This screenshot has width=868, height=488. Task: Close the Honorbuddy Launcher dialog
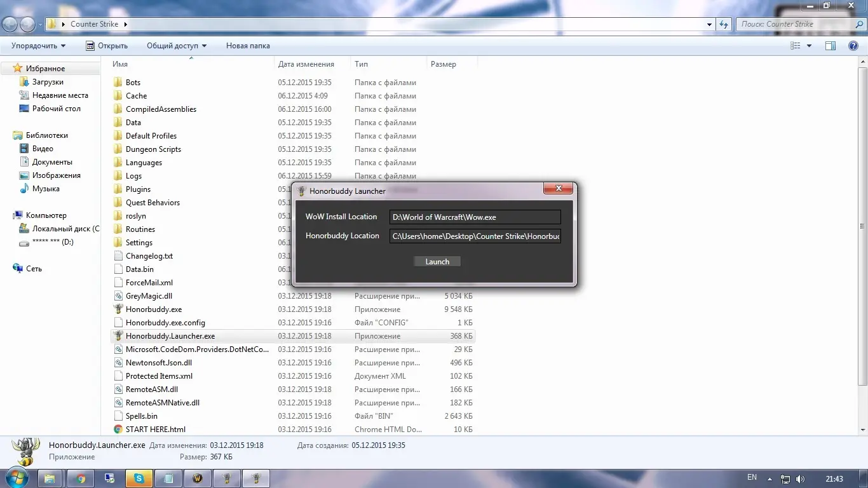coord(559,188)
